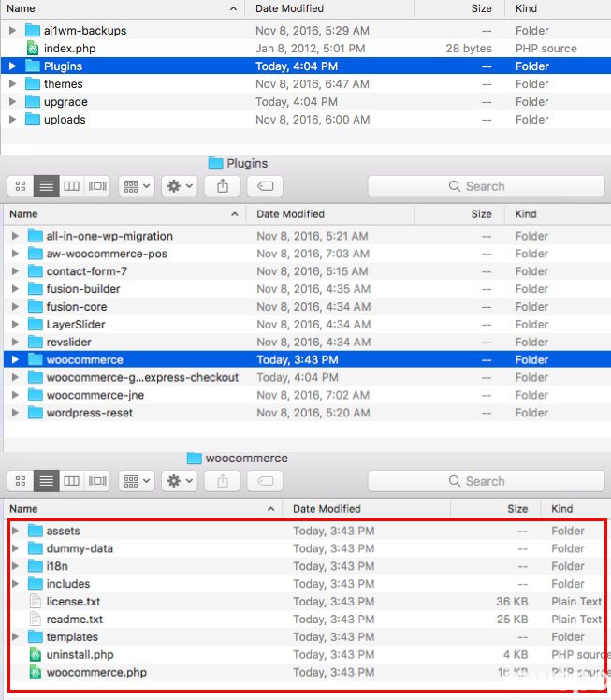
Task: Sort top list by Kind column
Action: tap(558, 8)
